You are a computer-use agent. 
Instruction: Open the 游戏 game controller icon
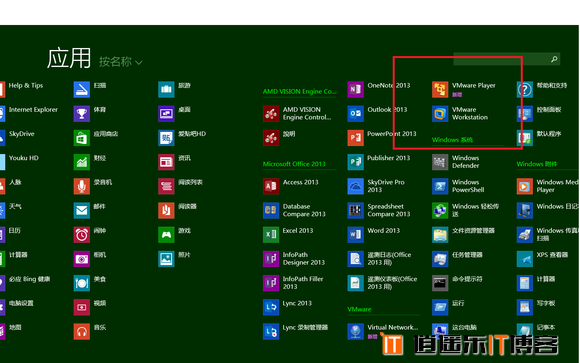pyautogui.click(x=166, y=235)
